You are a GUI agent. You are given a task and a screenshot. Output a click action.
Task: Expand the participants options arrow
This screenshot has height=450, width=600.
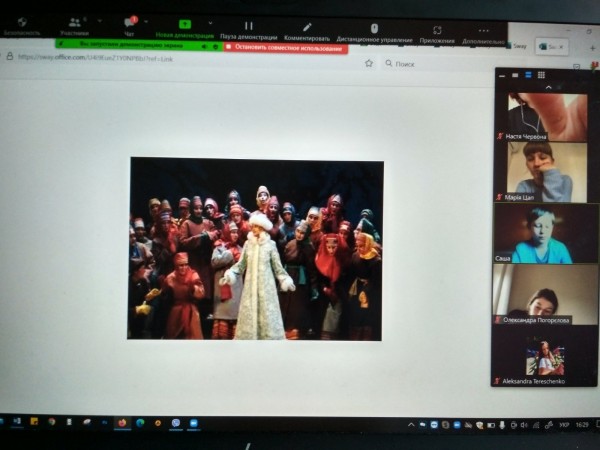pyautogui.click(x=100, y=21)
